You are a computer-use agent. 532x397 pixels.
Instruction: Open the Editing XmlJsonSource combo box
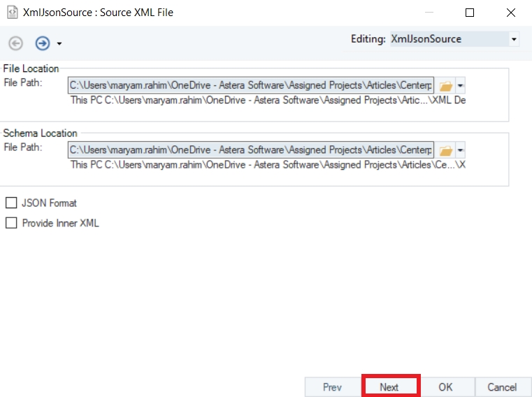(454, 39)
